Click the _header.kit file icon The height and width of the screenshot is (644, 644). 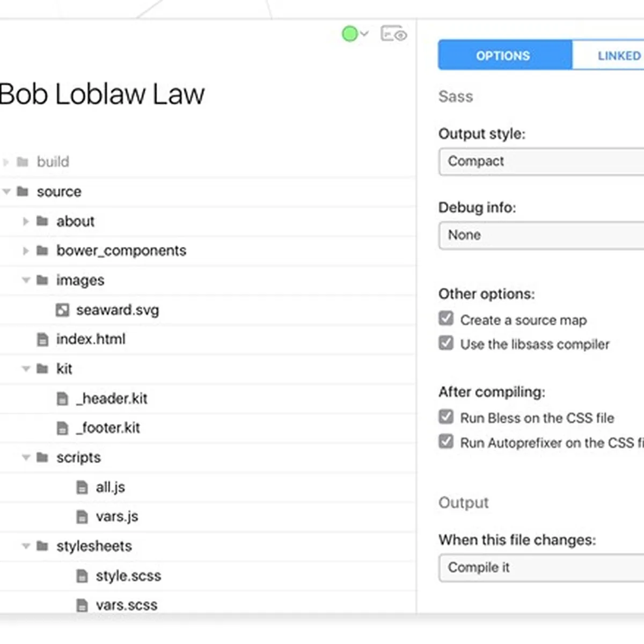62,398
